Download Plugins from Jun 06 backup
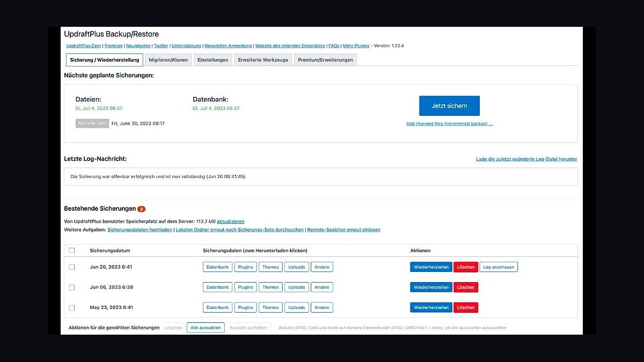The height and width of the screenshot is (362, 644). point(245,287)
